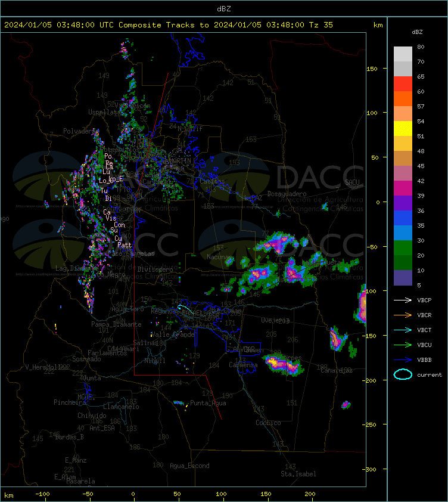Click the 'Punta_Agua' place label on map
This screenshot has width=448, height=502.
pos(208,403)
